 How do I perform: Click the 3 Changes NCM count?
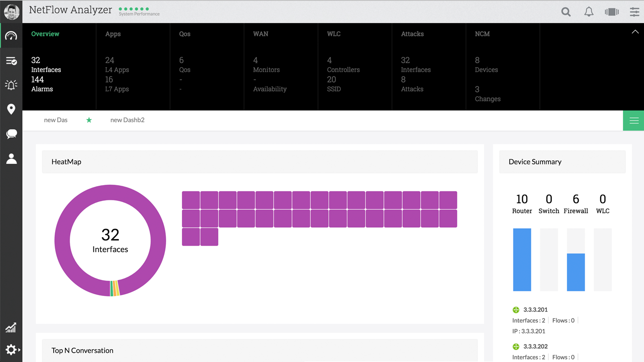[488, 94]
